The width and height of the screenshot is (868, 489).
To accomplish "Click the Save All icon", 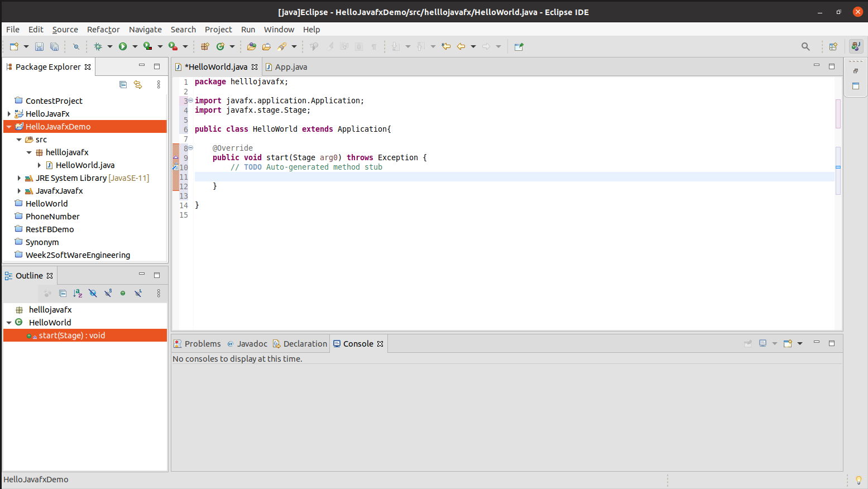I will 54,46.
